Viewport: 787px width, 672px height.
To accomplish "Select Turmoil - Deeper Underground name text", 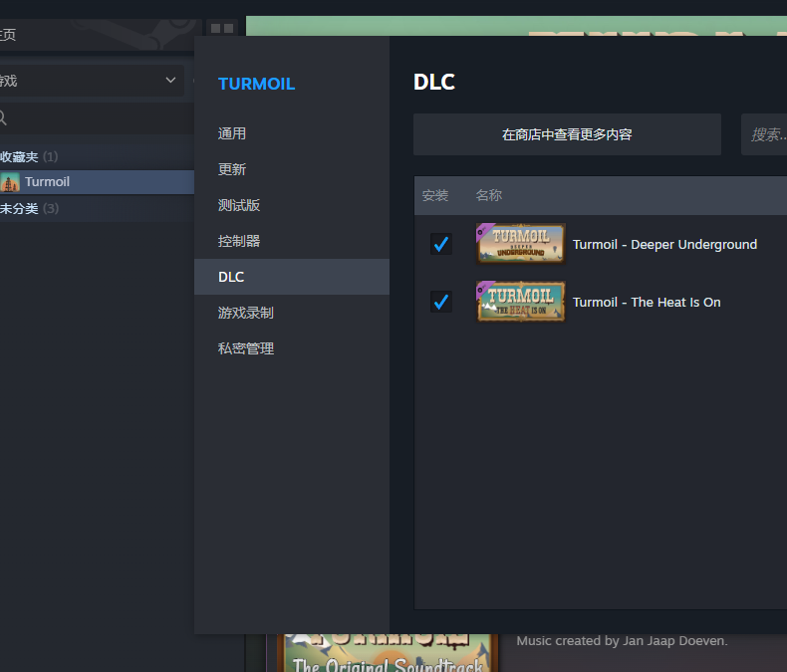I will tap(665, 244).
